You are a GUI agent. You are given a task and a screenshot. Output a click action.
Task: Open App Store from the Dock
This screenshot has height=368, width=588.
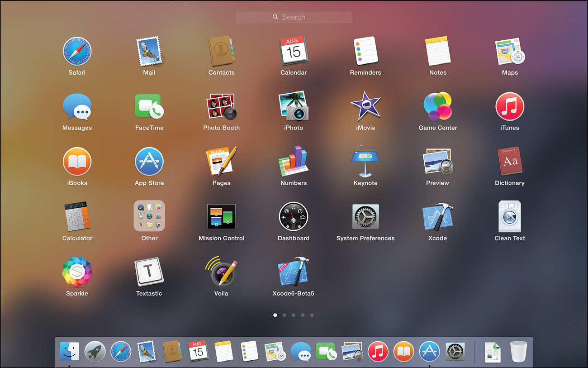[429, 351]
